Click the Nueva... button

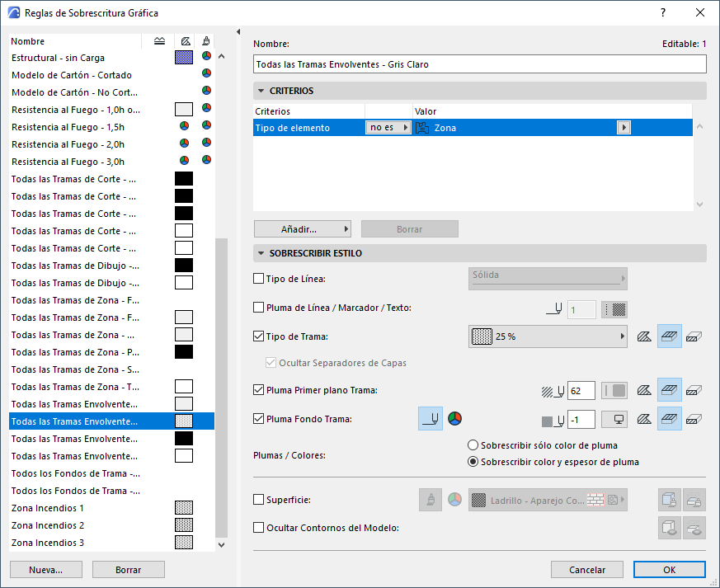pos(46,570)
